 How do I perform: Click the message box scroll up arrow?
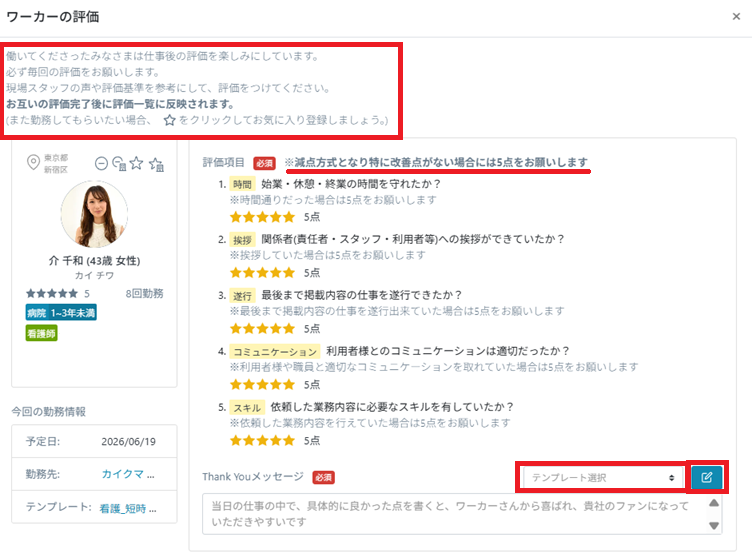714,503
